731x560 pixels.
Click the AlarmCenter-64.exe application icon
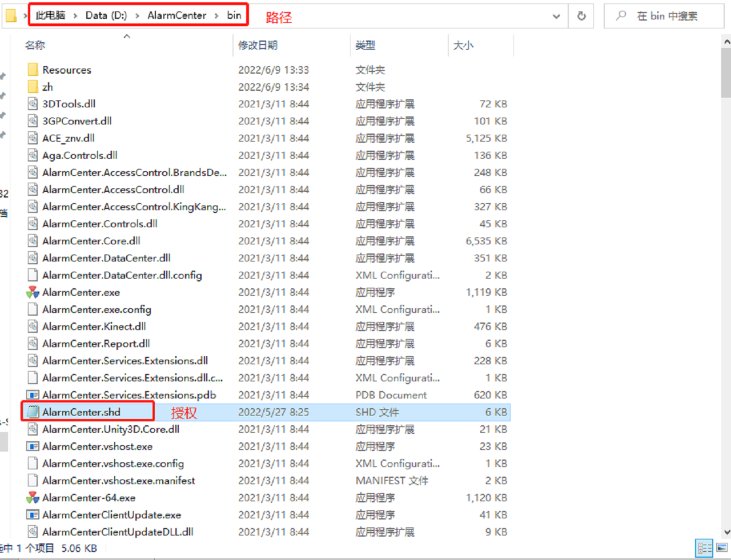click(x=33, y=498)
